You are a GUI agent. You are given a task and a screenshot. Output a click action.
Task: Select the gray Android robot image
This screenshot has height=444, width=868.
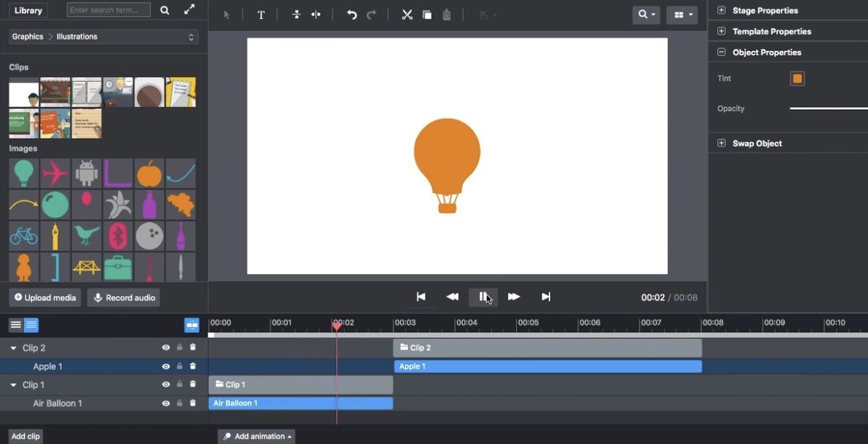pos(86,173)
